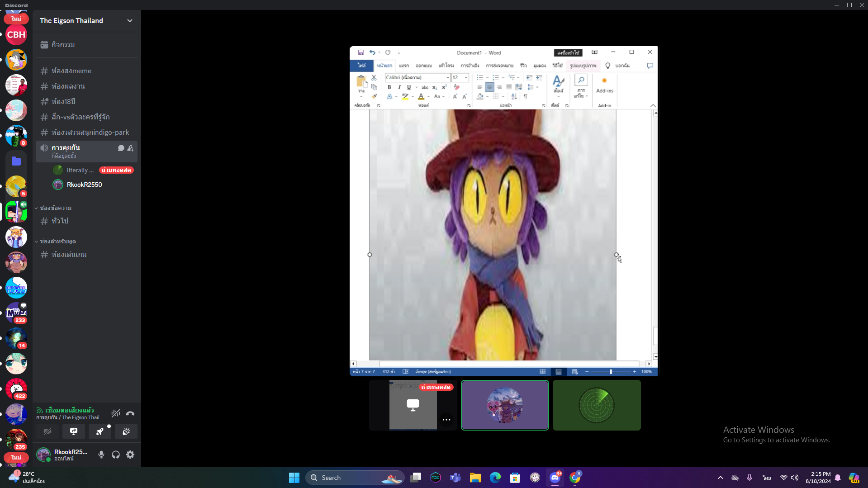Image resolution: width=868 pixels, height=488 pixels.
Task: Open the ทั่วไป text channel
Action: click(x=87, y=221)
